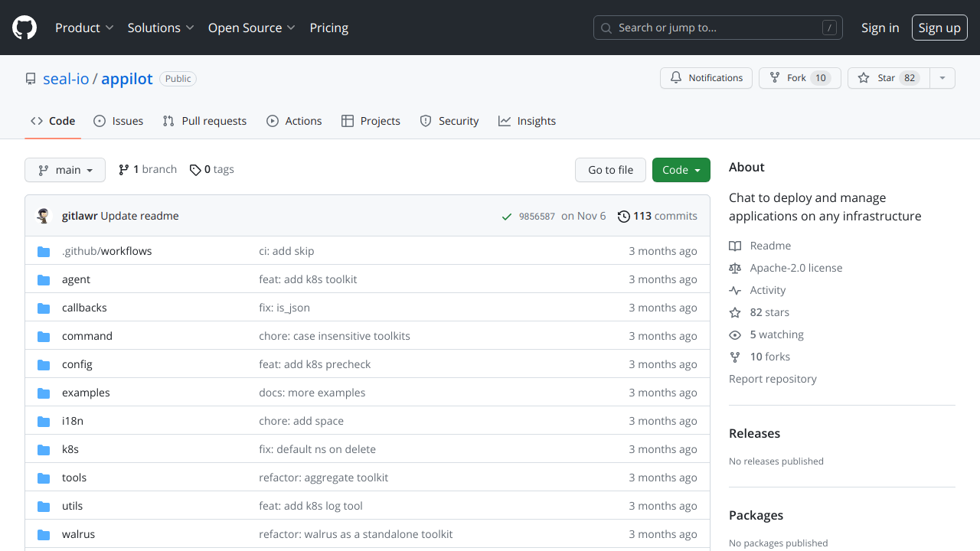Click the folder icon next to utils
This screenshot has height=551, width=980.
(x=44, y=506)
